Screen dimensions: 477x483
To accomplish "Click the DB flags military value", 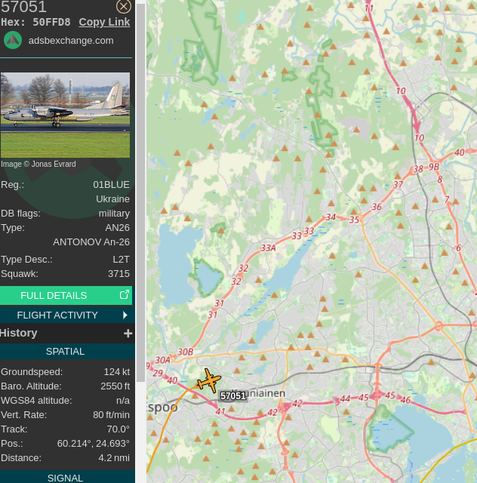I will click(114, 213).
